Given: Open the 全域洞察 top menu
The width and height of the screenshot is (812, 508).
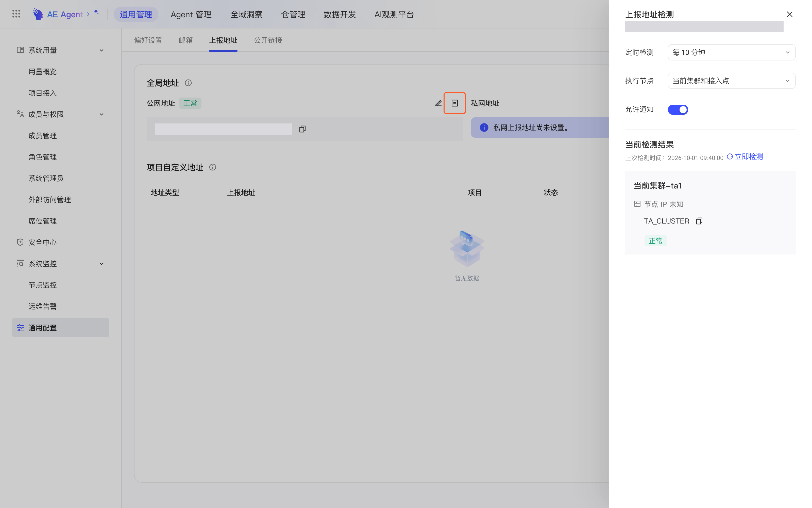Looking at the screenshot, I should [246, 14].
